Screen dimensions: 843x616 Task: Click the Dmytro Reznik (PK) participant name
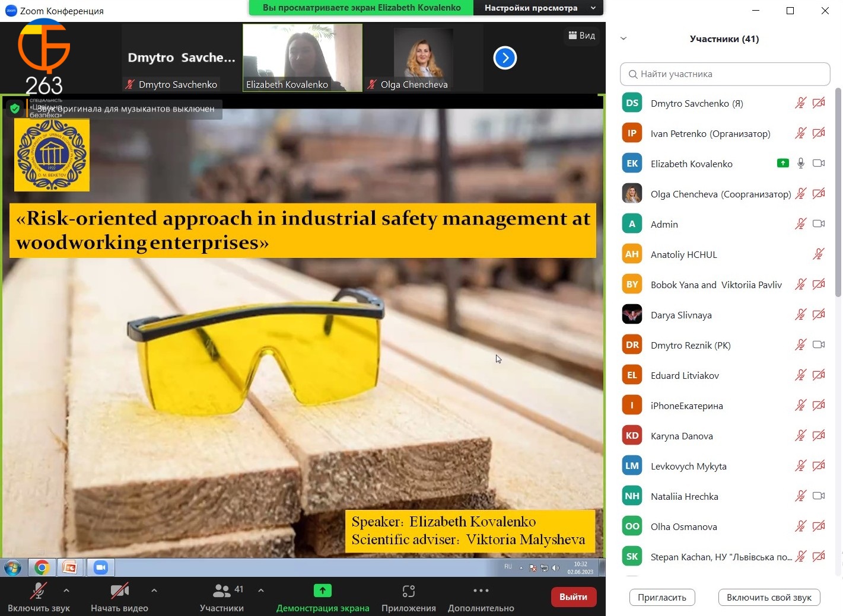pos(691,346)
